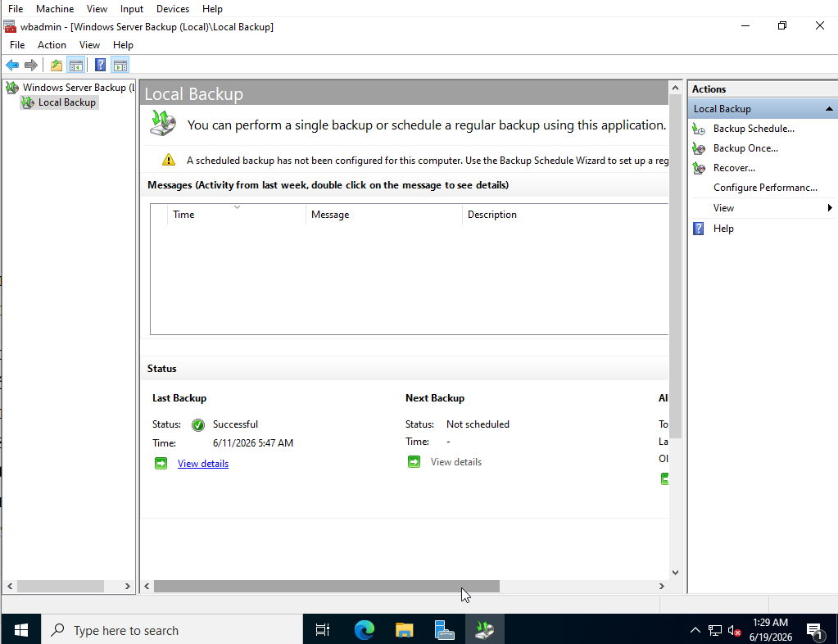Viewport: 838px width, 644px height.
Task: Click the Windows Server Backup tree icon
Action: [x=12, y=88]
